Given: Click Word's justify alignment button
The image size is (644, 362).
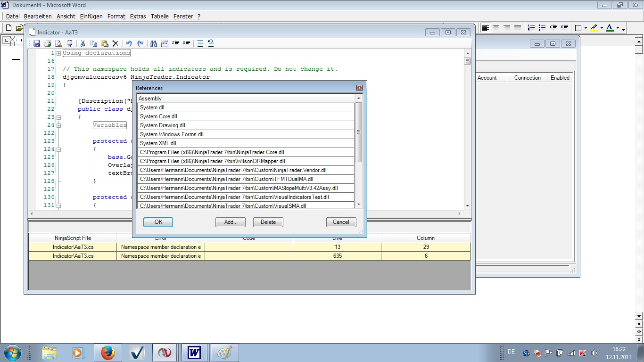Looking at the screenshot, I should pos(518,28).
